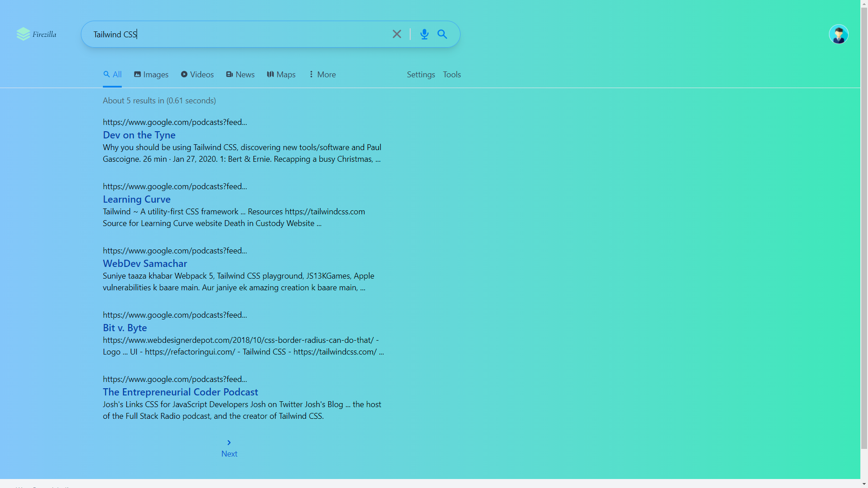Open the Learning Curve result

tap(137, 199)
